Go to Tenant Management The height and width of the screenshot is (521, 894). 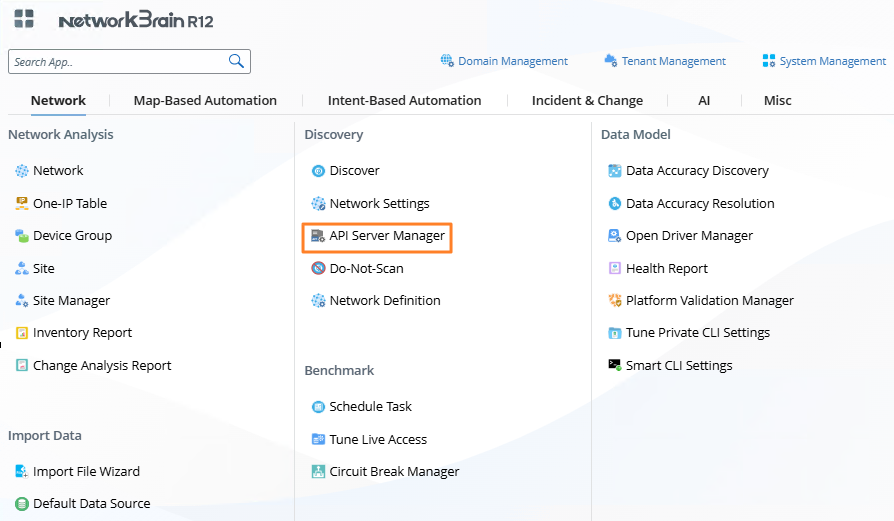[x=673, y=61]
